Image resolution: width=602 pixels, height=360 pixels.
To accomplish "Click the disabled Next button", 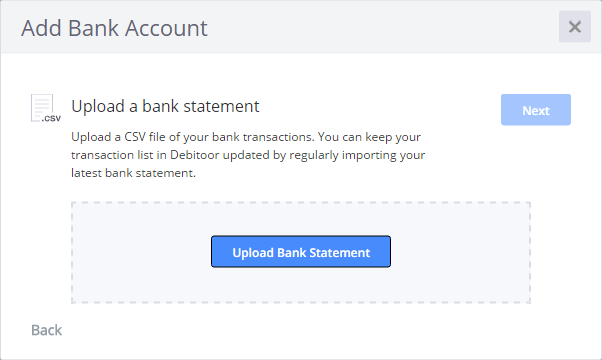I will point(536,110).
